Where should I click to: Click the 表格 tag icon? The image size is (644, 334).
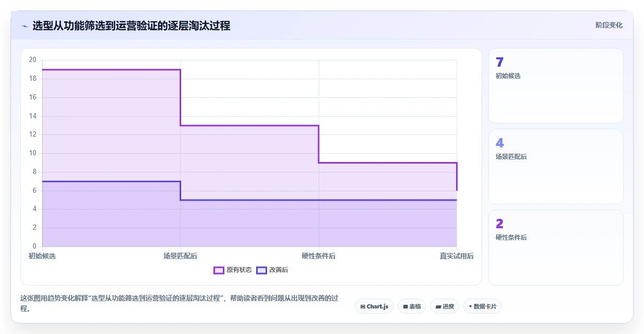(406, 306)
